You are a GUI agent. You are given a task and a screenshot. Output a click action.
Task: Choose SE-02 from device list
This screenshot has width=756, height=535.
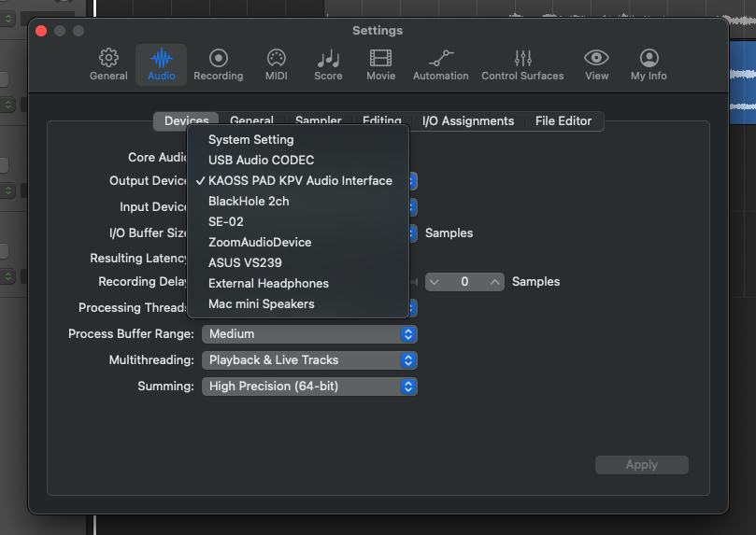pos(298,221)
